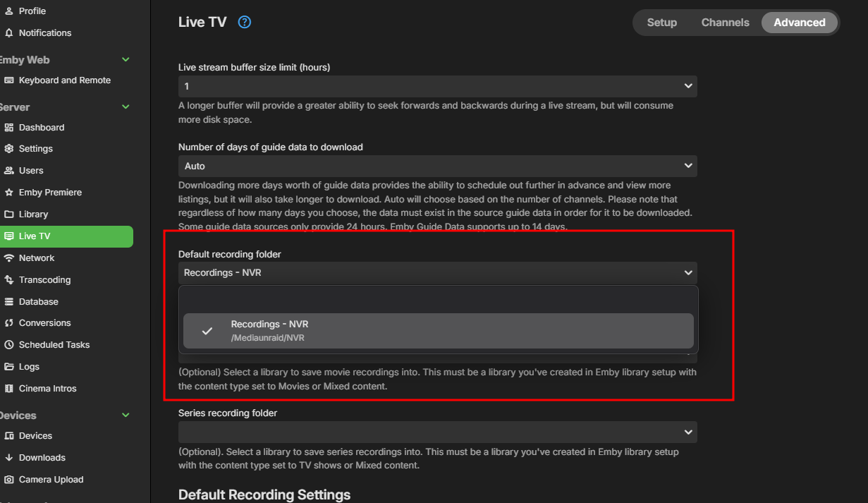Collapse the Devices section chevron
Image resolution: width=868 pixels, height=503 pixels.
[x=126, y=416]
